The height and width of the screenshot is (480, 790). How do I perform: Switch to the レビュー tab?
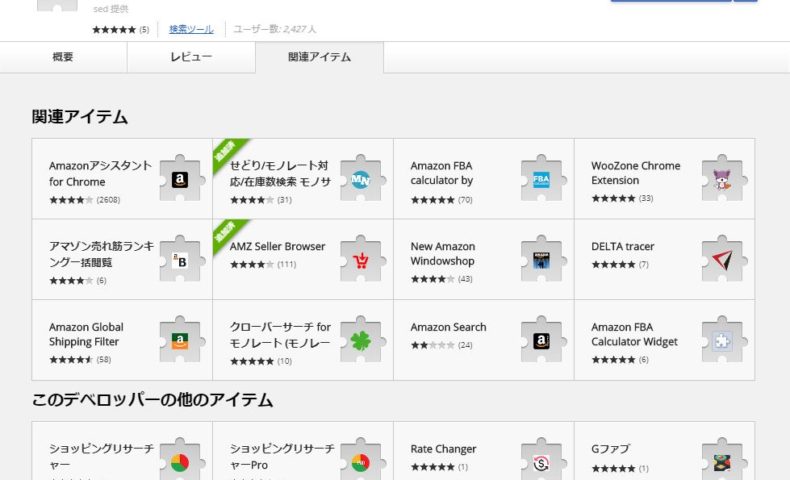pos(191,57)
